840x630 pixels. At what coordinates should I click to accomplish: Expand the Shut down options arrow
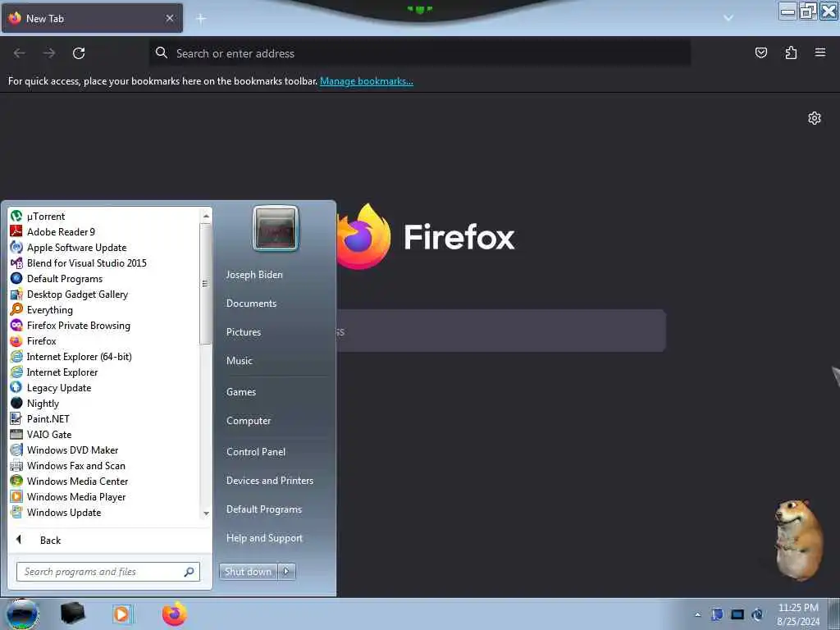(x=286, y=572)
